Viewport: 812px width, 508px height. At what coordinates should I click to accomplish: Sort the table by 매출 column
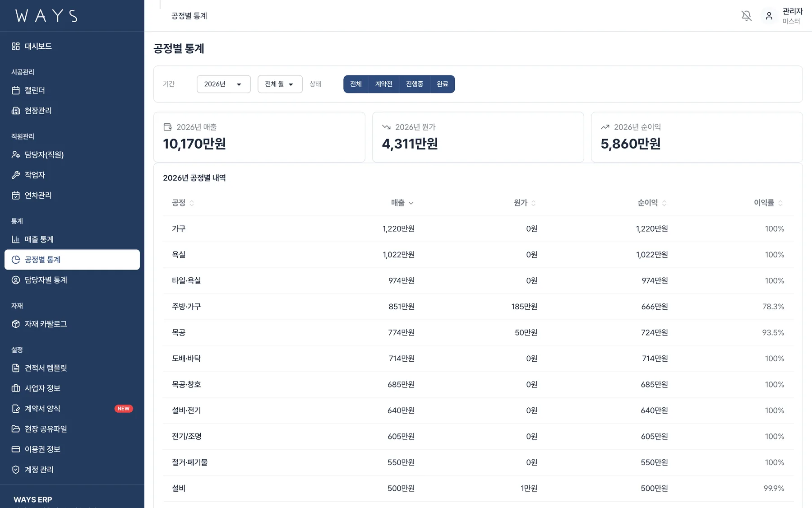click(x=402, y=203)
